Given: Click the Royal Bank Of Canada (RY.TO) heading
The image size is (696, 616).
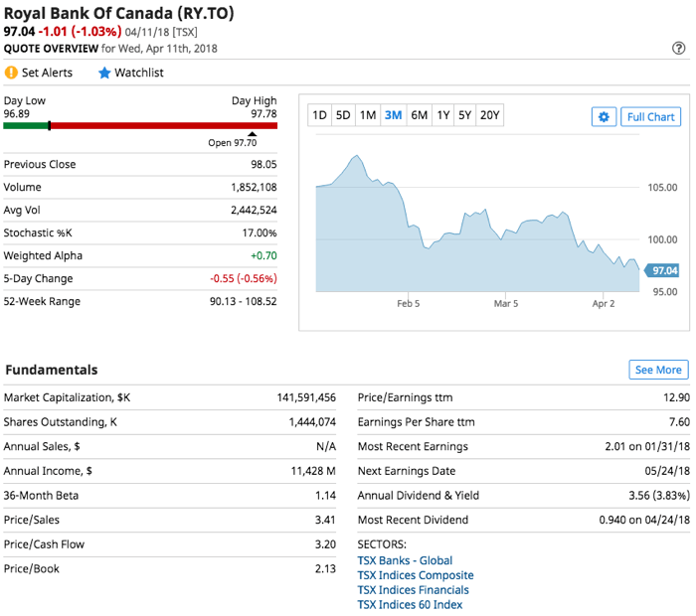Looking at the screenshot, I should pos(119,13).
